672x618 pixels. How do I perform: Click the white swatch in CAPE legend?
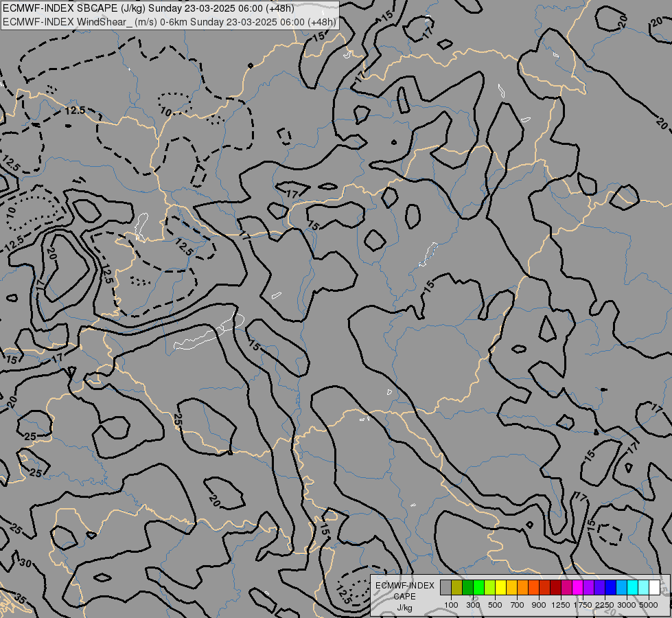(654, 587)
